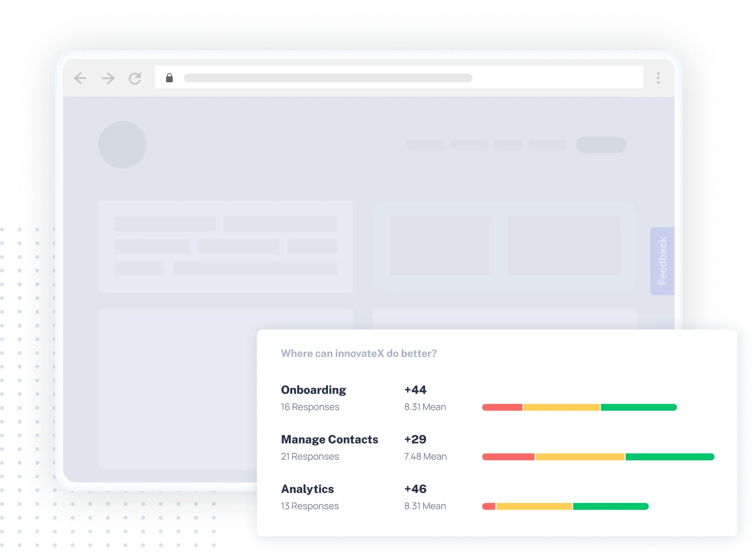This screenshot has width=756, height=555.
Task: Click the pill button in page header
Action: [601, 145]
